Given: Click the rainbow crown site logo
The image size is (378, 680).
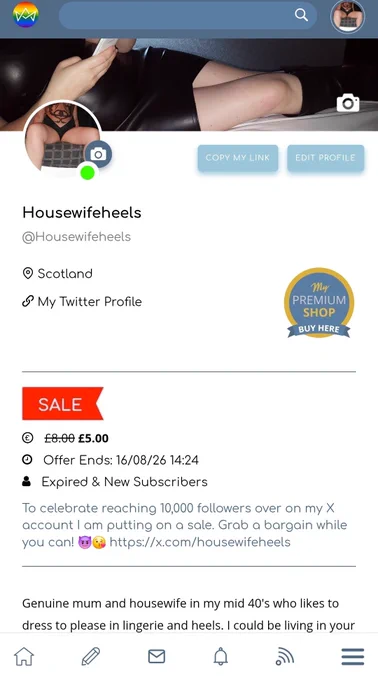Looking at the screenshot, I should tap(26, 15).
